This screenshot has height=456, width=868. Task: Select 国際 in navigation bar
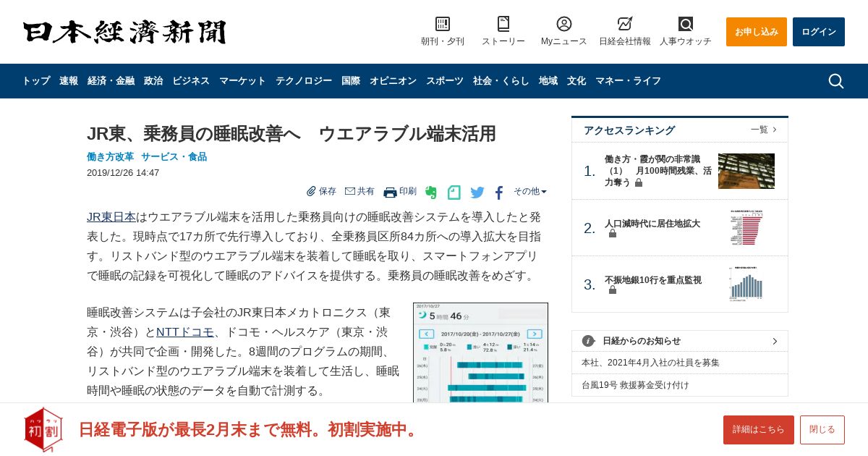351,81
